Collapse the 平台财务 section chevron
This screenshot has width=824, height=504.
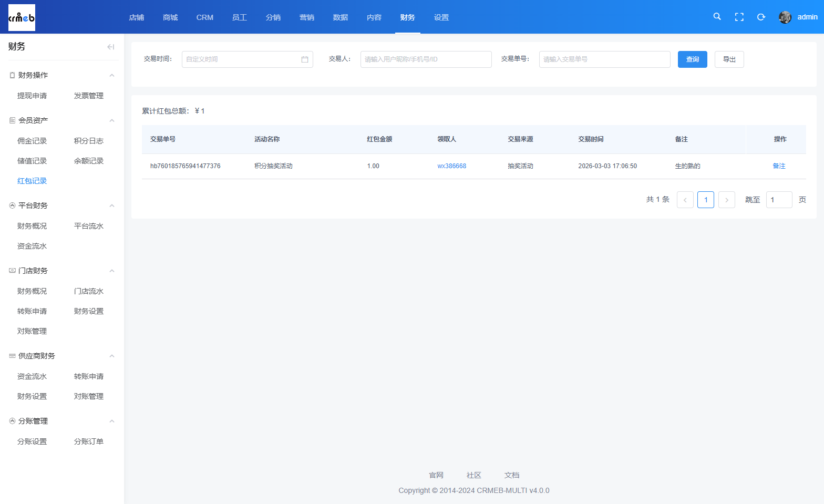coord(111,205)
